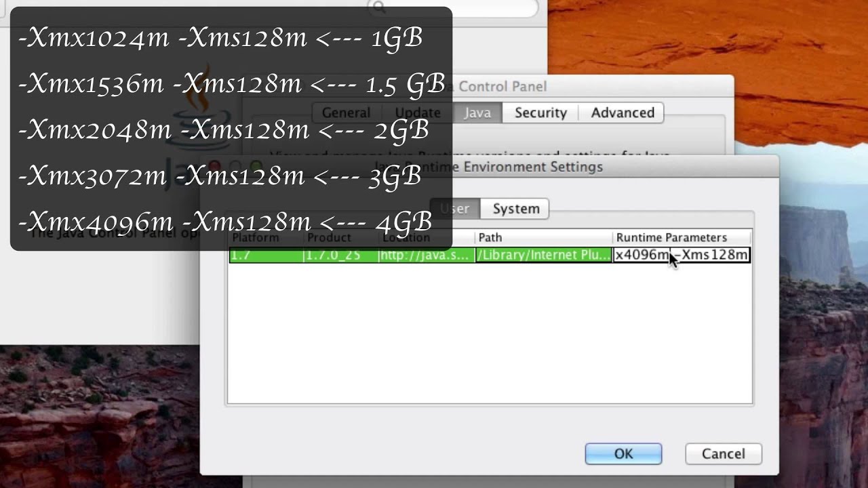Switch to the Java tab
The image size is (868, 488).
point(477,113)
